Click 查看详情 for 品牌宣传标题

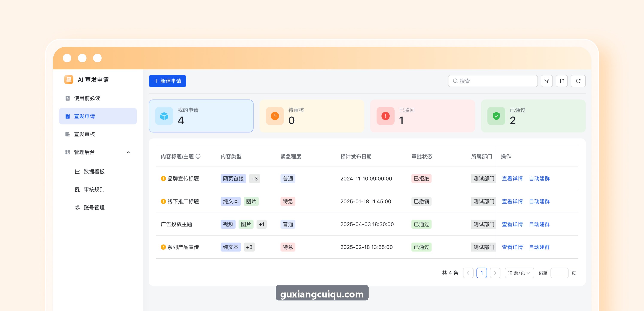(512, 178)
